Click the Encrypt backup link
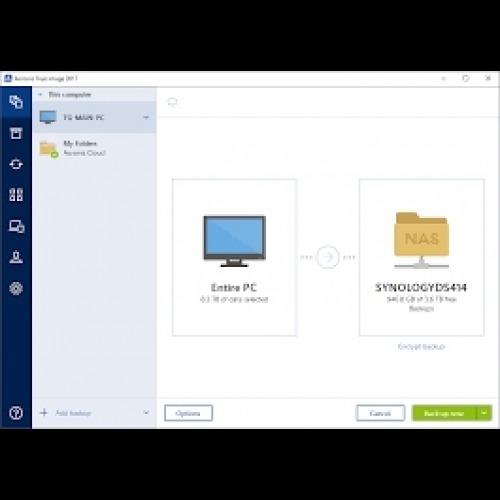 421,347
